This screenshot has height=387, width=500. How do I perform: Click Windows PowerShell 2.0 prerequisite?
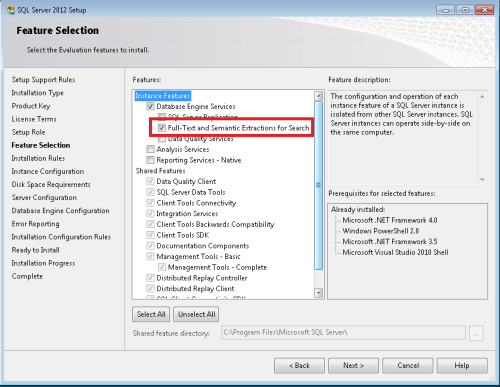tap(381, 231)
